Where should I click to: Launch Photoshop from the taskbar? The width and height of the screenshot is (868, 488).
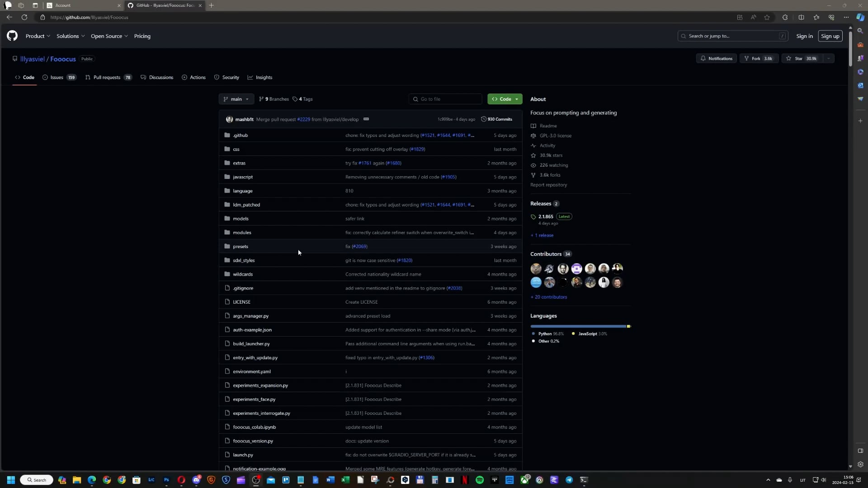[166, 480]
